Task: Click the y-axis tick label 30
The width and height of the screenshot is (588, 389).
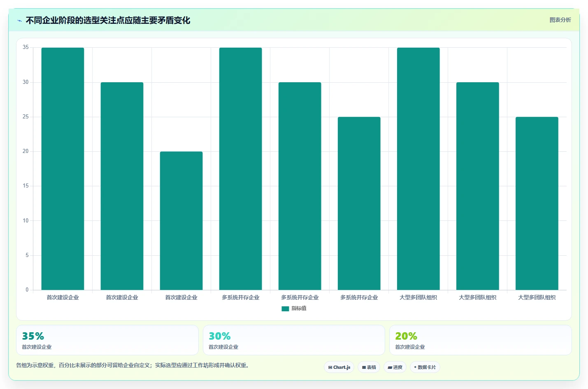Action: click(26, 82)
